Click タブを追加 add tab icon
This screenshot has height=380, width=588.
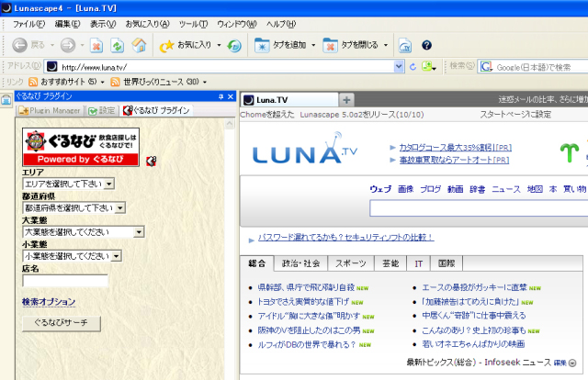[x=262, y=45]
